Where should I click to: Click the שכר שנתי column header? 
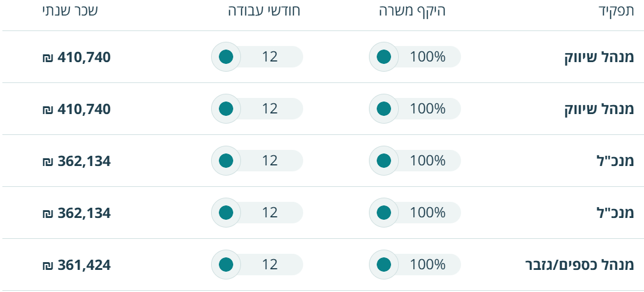click(70, 12)
